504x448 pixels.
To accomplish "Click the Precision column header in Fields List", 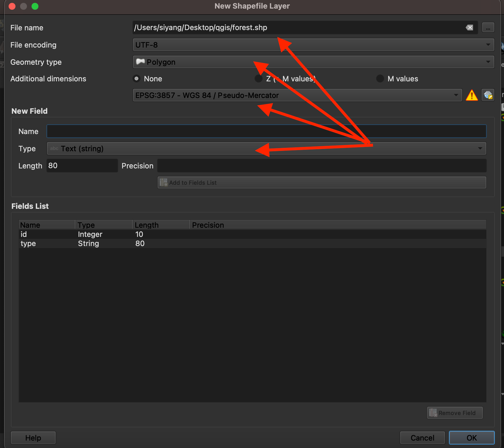I will click(338, 225).
